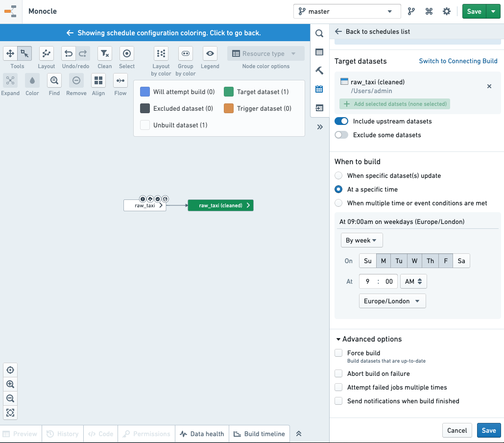Check Send notifications when build finished

[338, 401]
